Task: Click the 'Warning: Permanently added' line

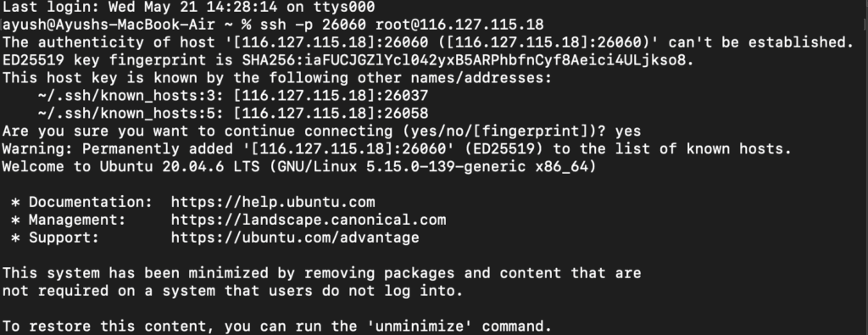Action: point(397,149)
